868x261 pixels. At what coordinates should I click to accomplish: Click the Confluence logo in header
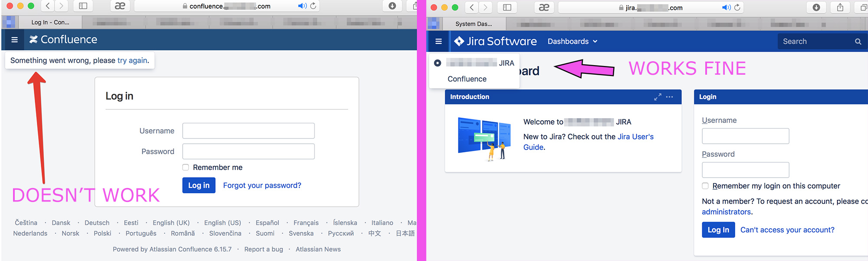coord(63,40)
